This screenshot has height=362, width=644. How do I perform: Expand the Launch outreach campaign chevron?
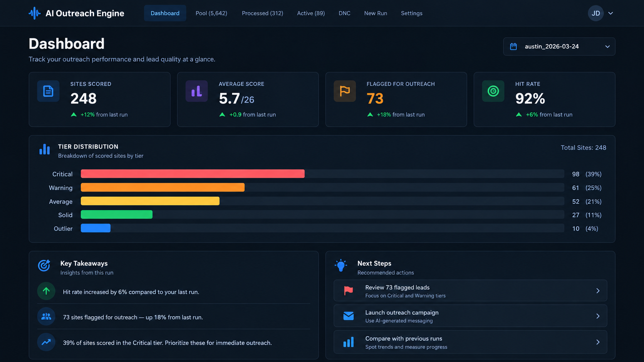(598, 316)
